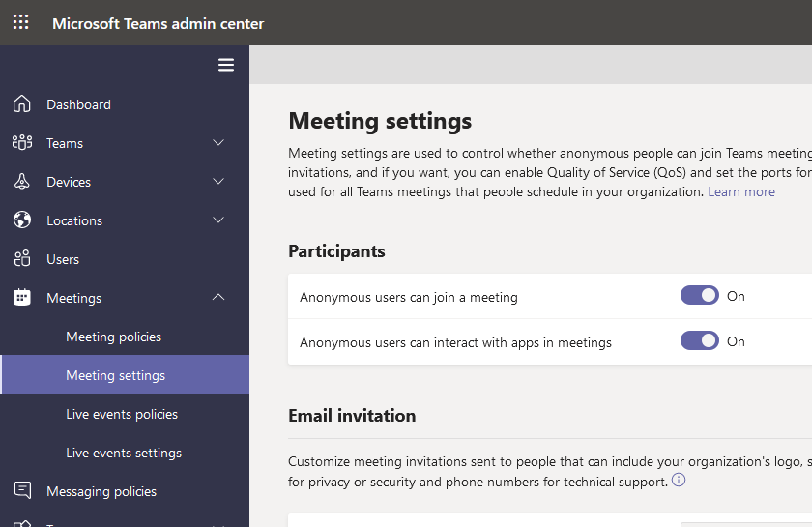Screen dimensions: 812x527
Task: Expand the Teams section chevron
Action: coord(218,143)
